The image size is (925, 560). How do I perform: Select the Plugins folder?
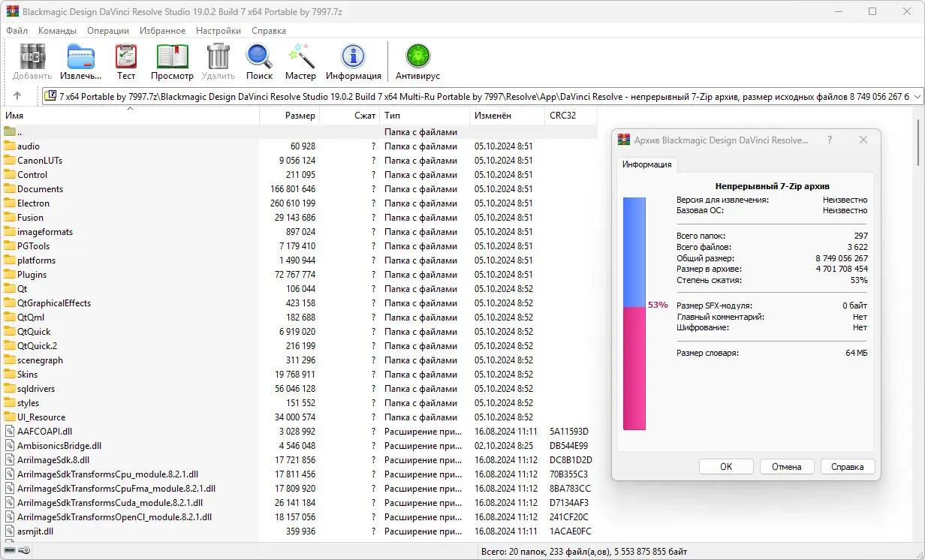tap(25, 275)
